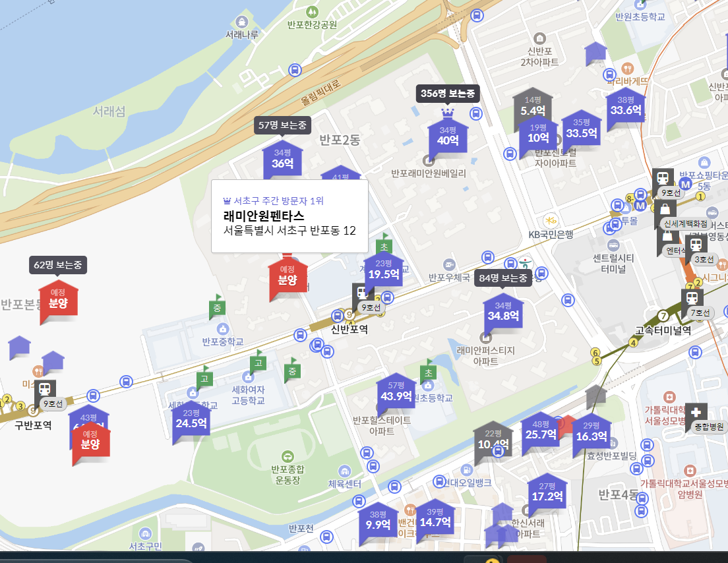Click the 구반포역 9호선 station icon
This screenshot has height=563, width=728.
point(45,390)
